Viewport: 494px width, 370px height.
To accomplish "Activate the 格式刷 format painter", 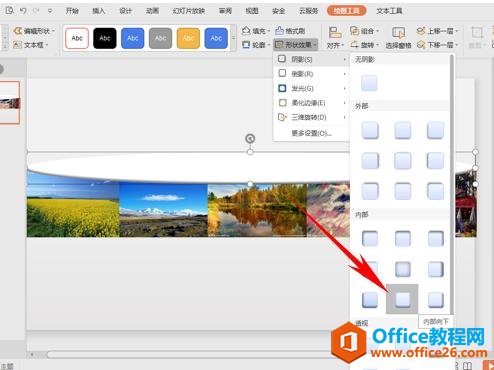I will coord(290,31).
